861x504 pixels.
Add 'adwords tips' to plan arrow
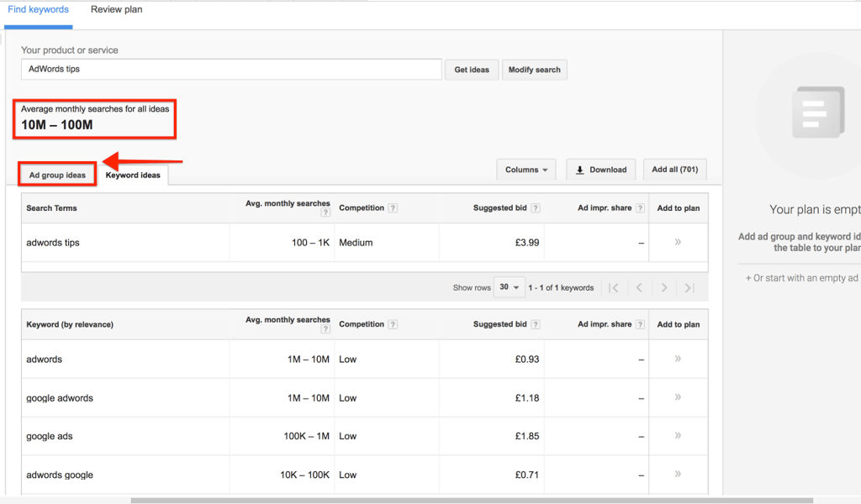click(678, 242)
